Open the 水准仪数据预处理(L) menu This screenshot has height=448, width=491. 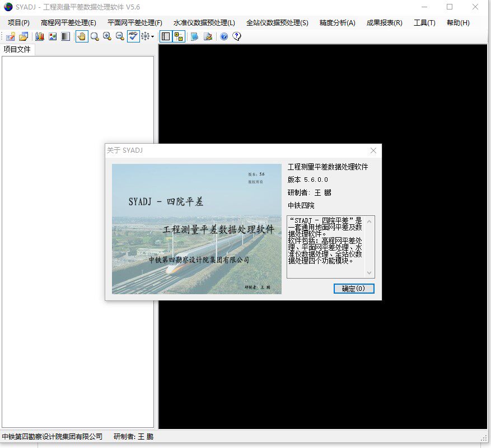click(x=204, y=23)
